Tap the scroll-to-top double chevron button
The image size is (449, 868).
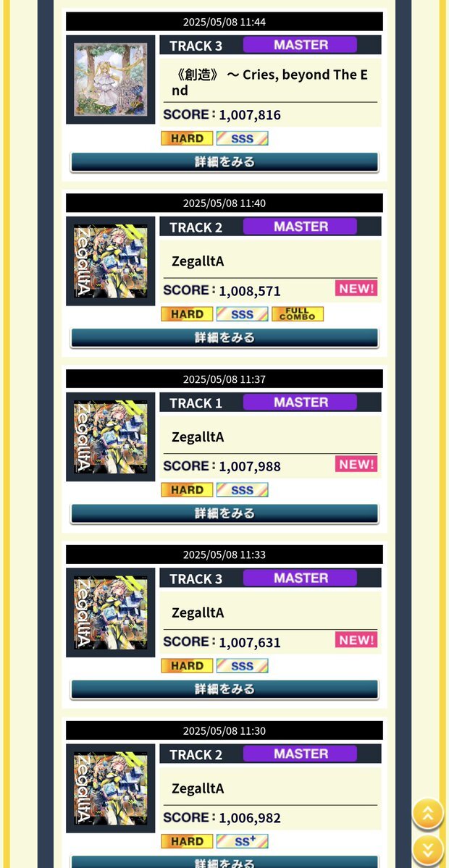click(427, 813)
